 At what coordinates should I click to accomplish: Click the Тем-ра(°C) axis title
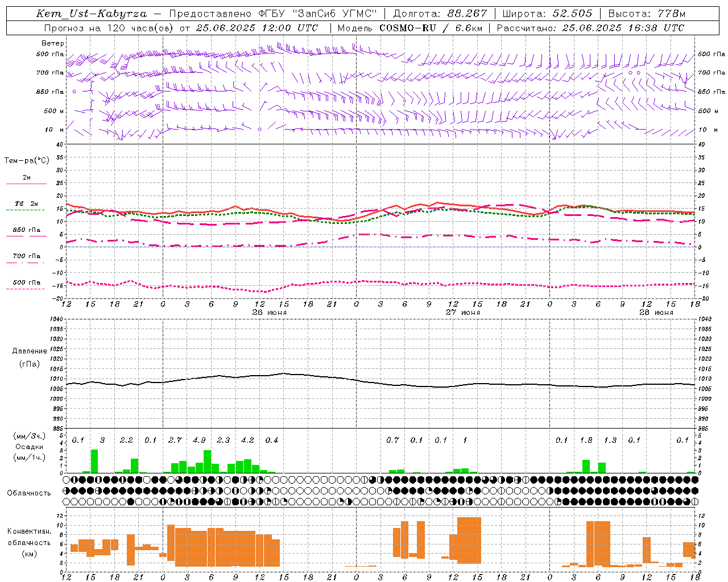coord(27,161)
